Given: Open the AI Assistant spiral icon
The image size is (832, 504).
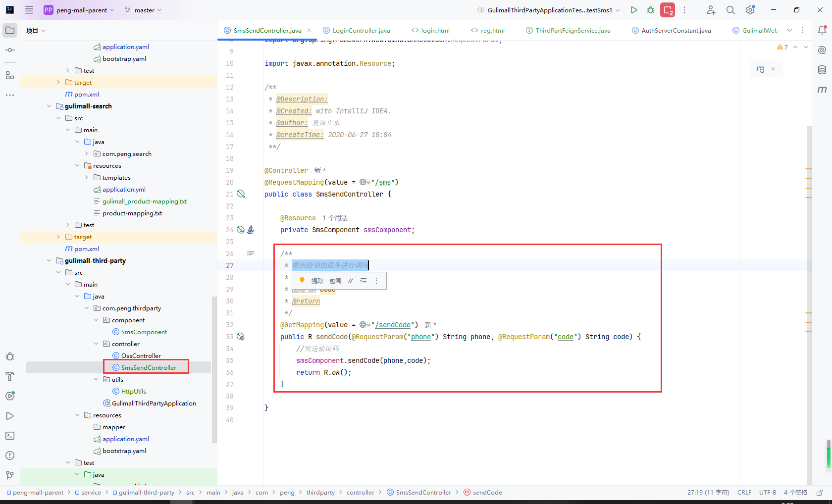Looking at the screenshot, I should tap(822, 50).
